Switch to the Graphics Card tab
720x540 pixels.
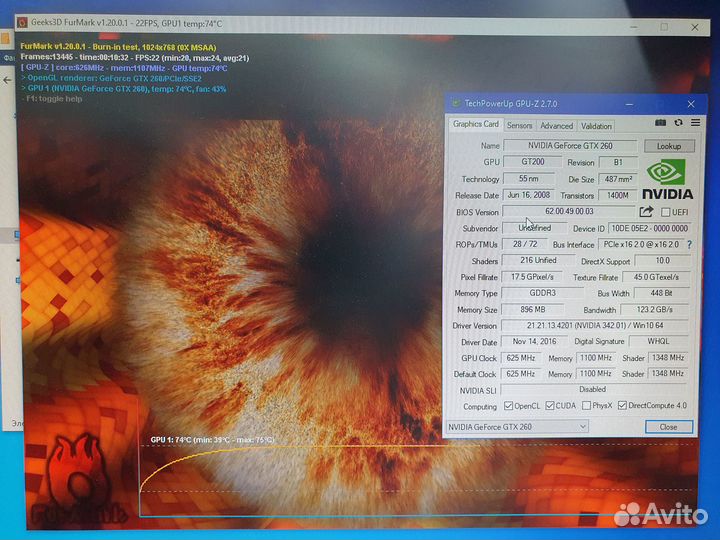475,124
